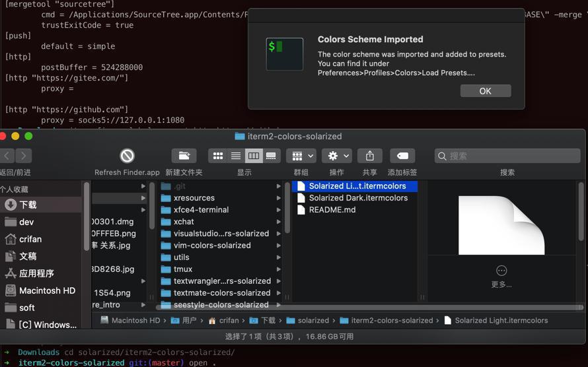The height and width of the screenshot is (367, 588).
Task: Expand the utils folder arrow
Action: coord(279,257)
